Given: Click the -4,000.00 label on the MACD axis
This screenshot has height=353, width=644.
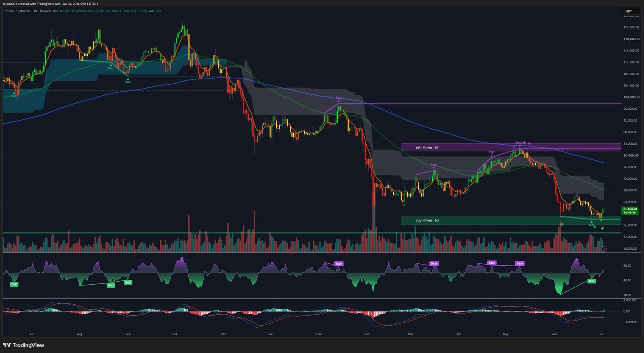Looking at the screenshot, I should tap(630, 322).
